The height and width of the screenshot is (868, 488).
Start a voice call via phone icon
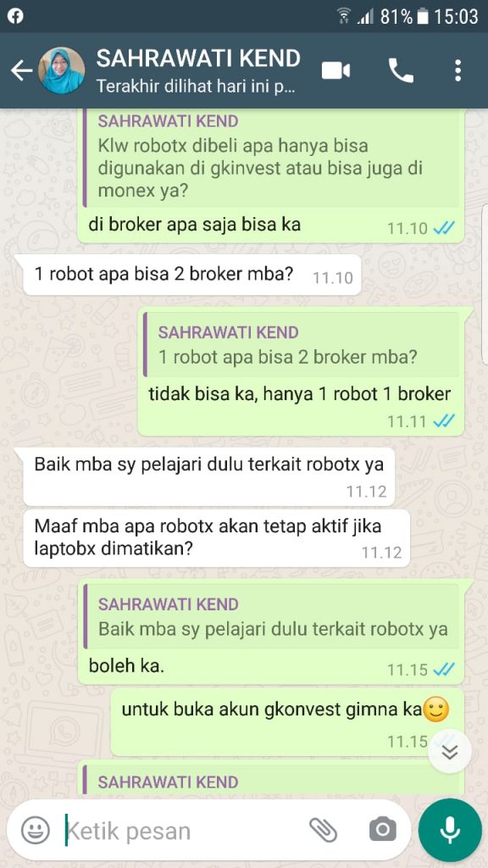point(401,71)
